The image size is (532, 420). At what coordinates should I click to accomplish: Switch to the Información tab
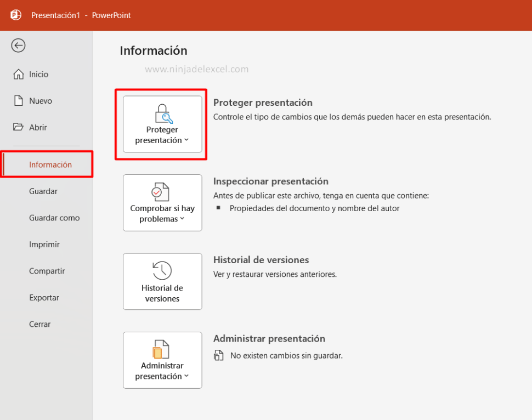point(50,164)
